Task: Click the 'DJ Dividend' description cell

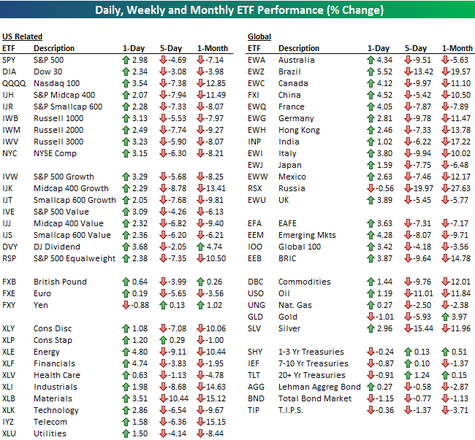Action: click(57, 247)
